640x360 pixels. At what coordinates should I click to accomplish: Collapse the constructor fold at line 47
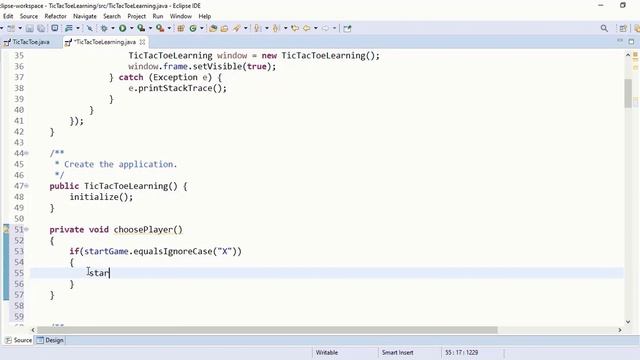click(27, 186)
